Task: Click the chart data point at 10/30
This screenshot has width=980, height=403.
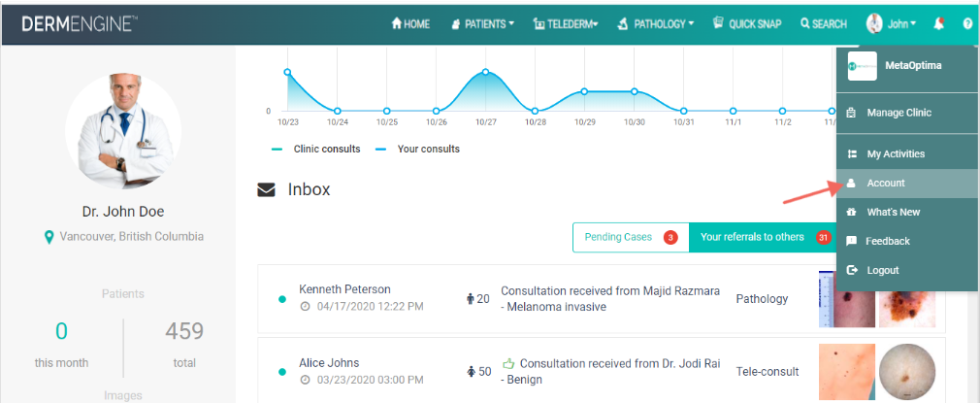Action: click(x=634, y=91)
